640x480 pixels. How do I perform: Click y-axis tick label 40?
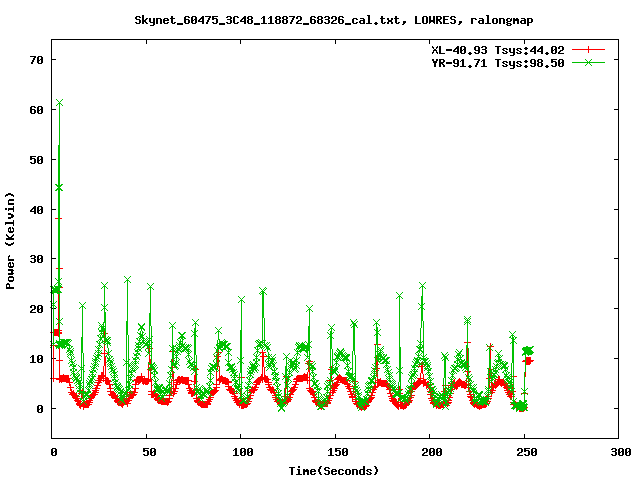click(36, 210)
